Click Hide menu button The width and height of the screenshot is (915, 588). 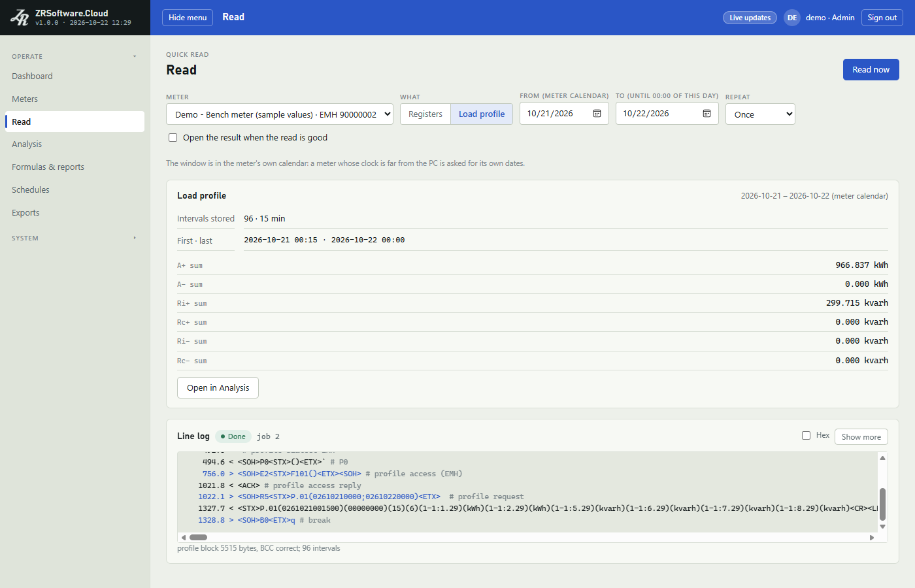click(188, 18)
